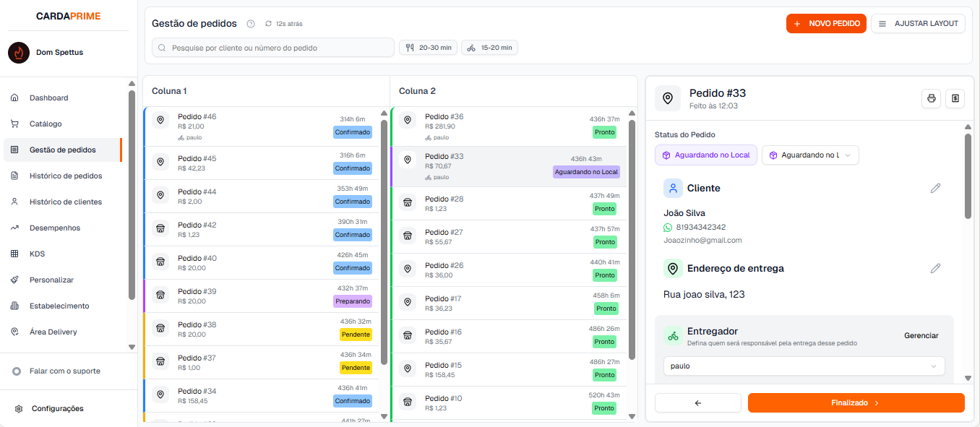Click the order search input field
Viewport: 980px width, 427px height.
[273, 48]
